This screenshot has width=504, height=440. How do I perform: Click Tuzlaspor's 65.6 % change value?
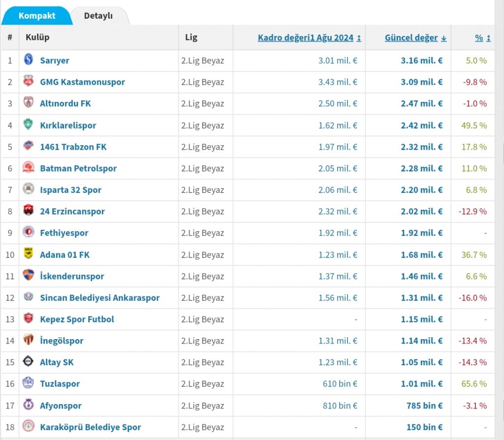[x=474, y=384]
